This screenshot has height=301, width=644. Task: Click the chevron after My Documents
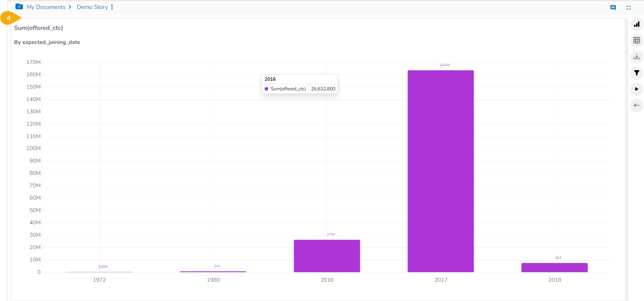[x=70, y=7]
